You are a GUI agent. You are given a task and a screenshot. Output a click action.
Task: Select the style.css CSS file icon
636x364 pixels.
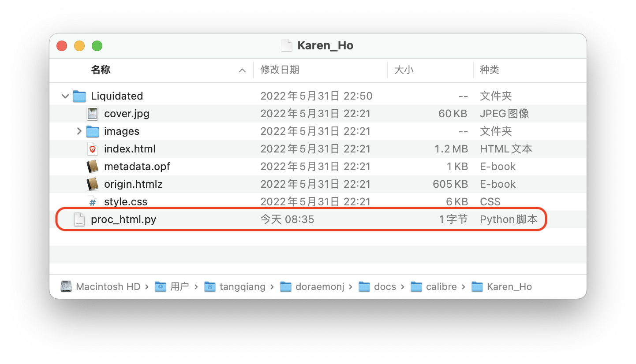[93, 201]
